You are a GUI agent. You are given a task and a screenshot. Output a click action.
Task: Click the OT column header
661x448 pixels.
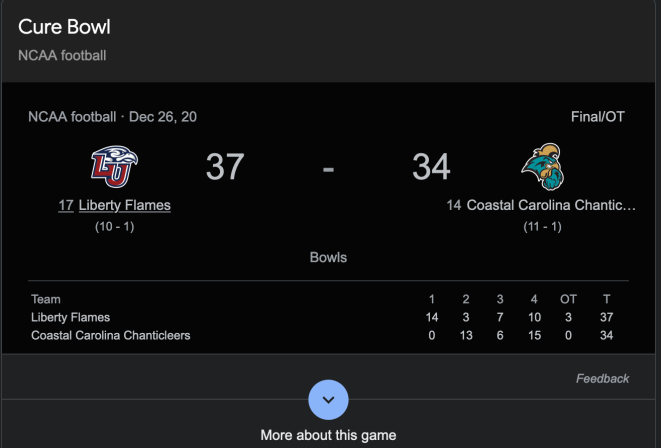point(568,299)
